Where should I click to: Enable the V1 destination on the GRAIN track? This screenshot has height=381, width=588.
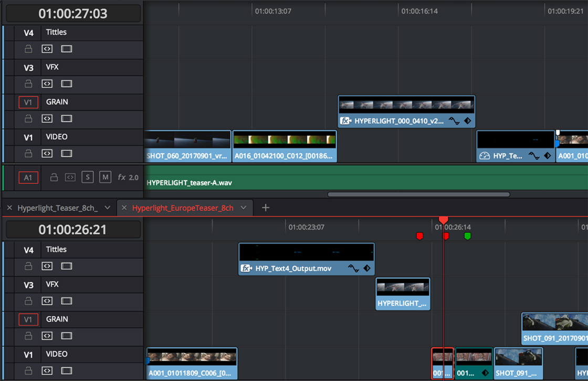[28, 102]
